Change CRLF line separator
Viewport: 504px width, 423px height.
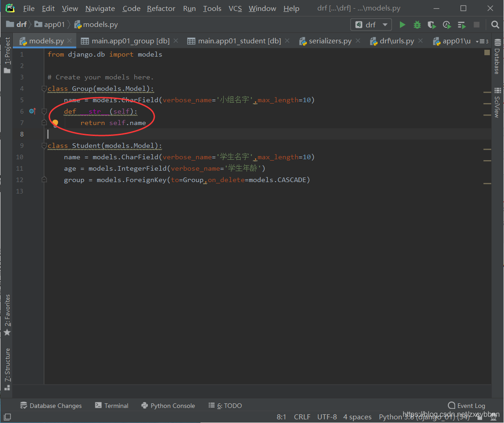[x=302, y=417]
